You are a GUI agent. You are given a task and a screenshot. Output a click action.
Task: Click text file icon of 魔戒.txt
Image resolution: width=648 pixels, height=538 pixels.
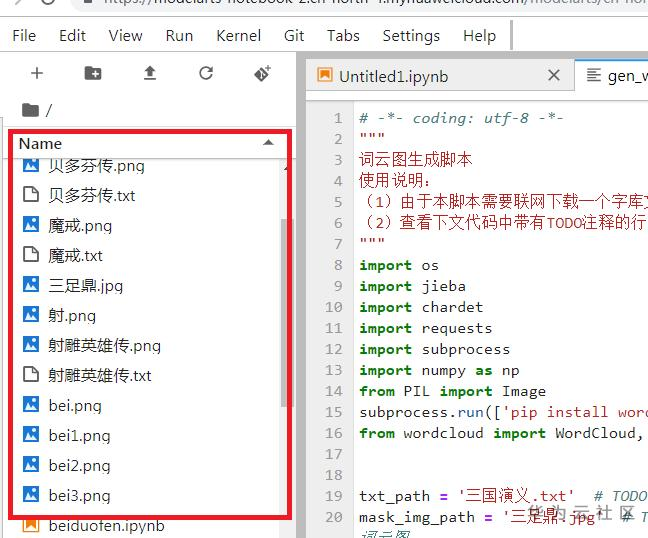pyautogui.click(x=31, y=255)
